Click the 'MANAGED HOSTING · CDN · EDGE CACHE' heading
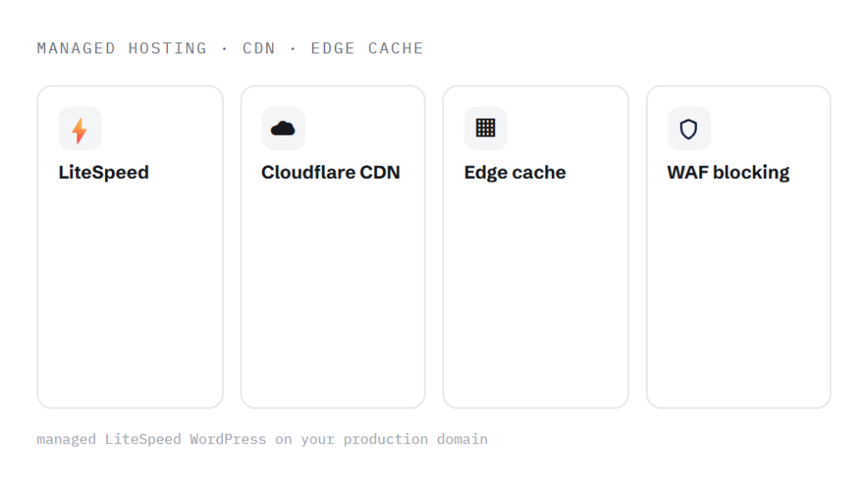 [231, 48]
